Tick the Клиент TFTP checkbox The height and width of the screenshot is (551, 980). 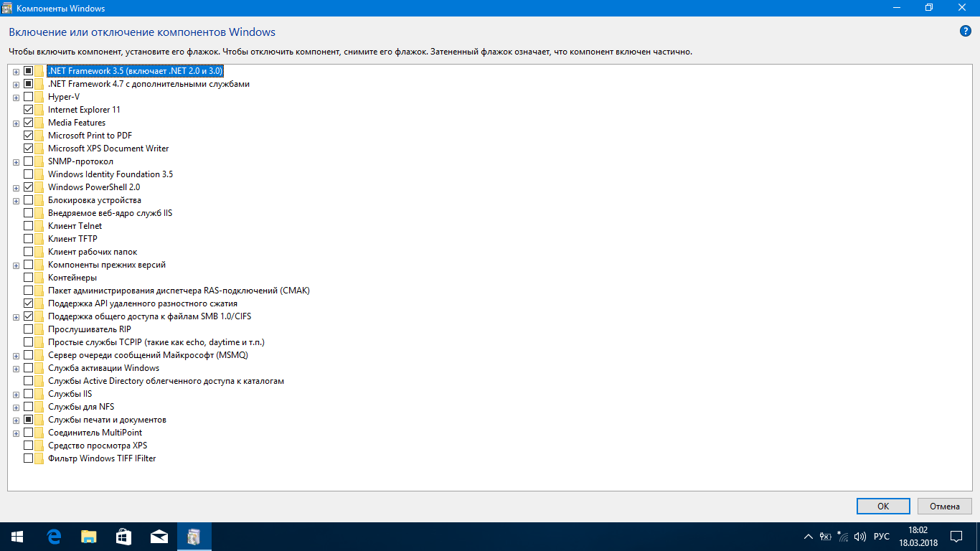tap(29, 239)
